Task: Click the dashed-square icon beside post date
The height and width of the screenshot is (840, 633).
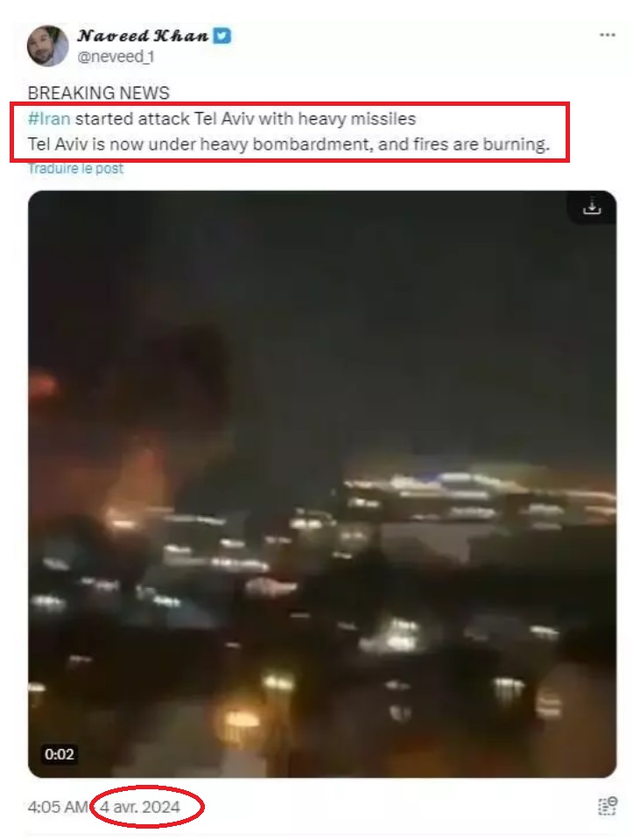Action: point(608,806)
